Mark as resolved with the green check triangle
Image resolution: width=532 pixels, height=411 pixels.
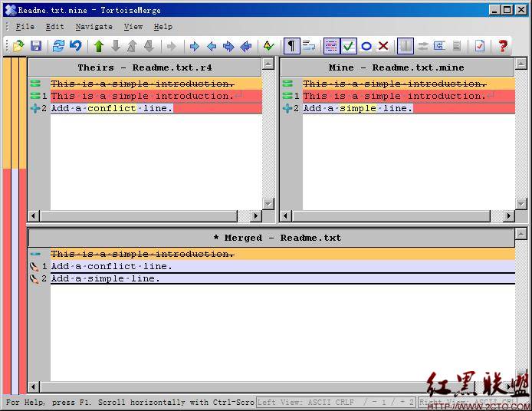point(268,46)
